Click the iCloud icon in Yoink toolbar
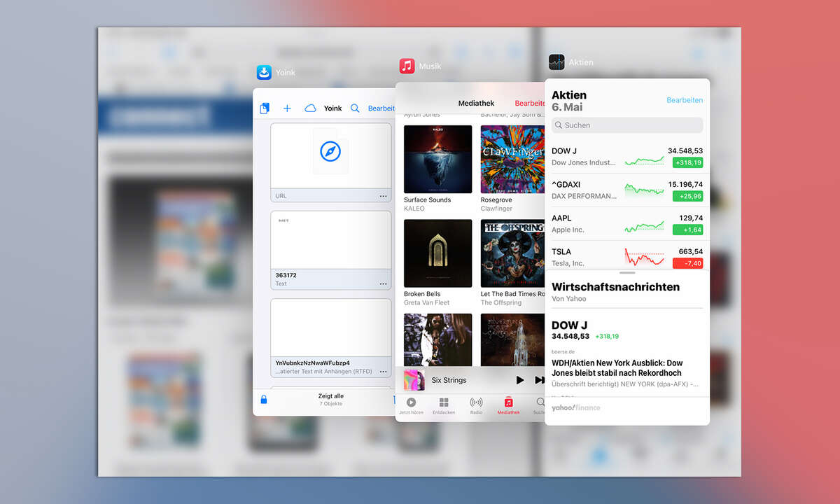Image resolution: width=840 pixels, height=504 pixels. click(x=310, y=108)
